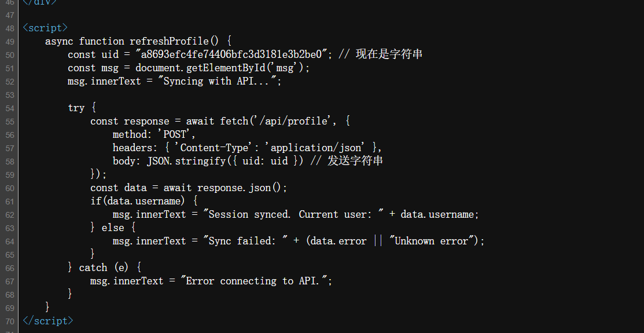Image resolution: width=644 pixels, height=333 pixels.
Task: Place cursor on refreshProfile function name
Action: (x=169, y=41)
